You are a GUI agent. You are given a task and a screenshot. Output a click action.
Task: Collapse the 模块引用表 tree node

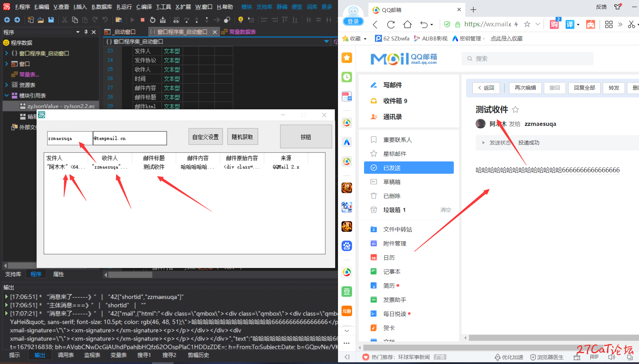(x=6, y=95)
